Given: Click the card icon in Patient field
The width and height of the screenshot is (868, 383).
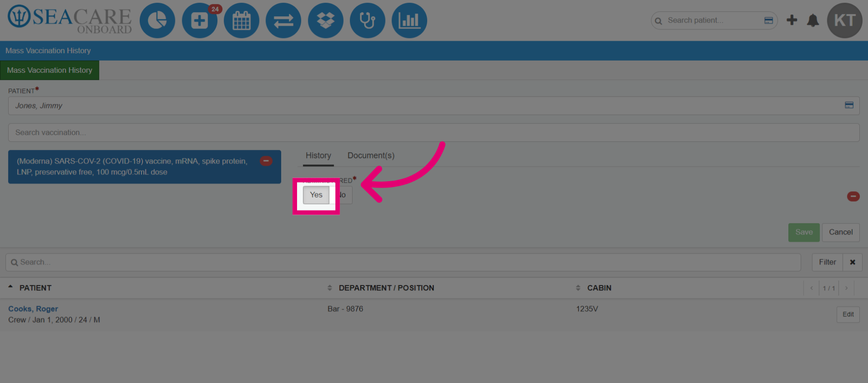Looking at the screenshot, I should (849, 105).
